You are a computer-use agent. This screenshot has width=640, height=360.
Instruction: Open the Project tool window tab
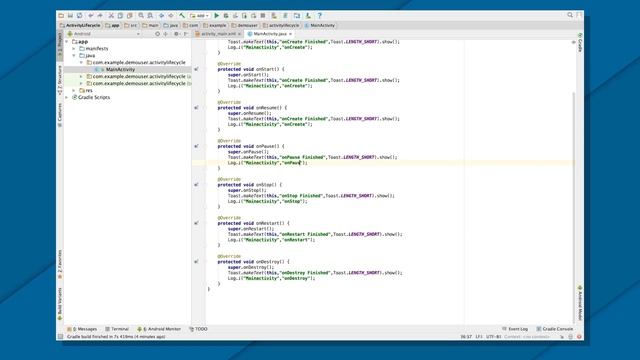[60, 46]
